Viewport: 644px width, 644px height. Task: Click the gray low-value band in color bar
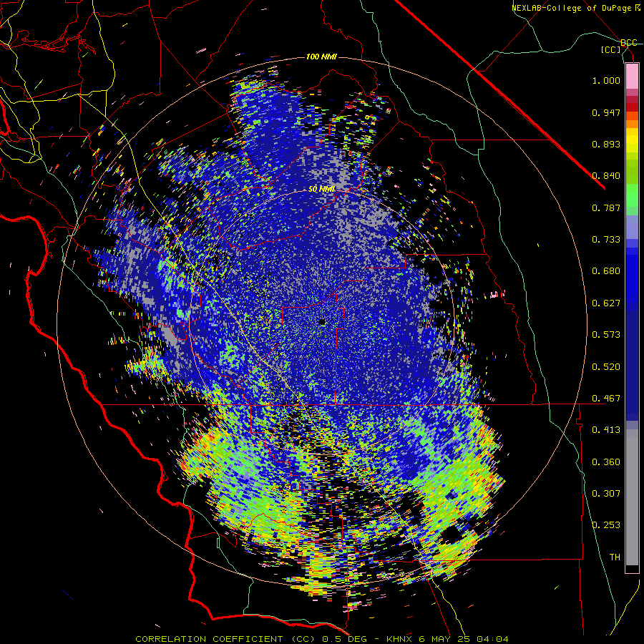632,497
